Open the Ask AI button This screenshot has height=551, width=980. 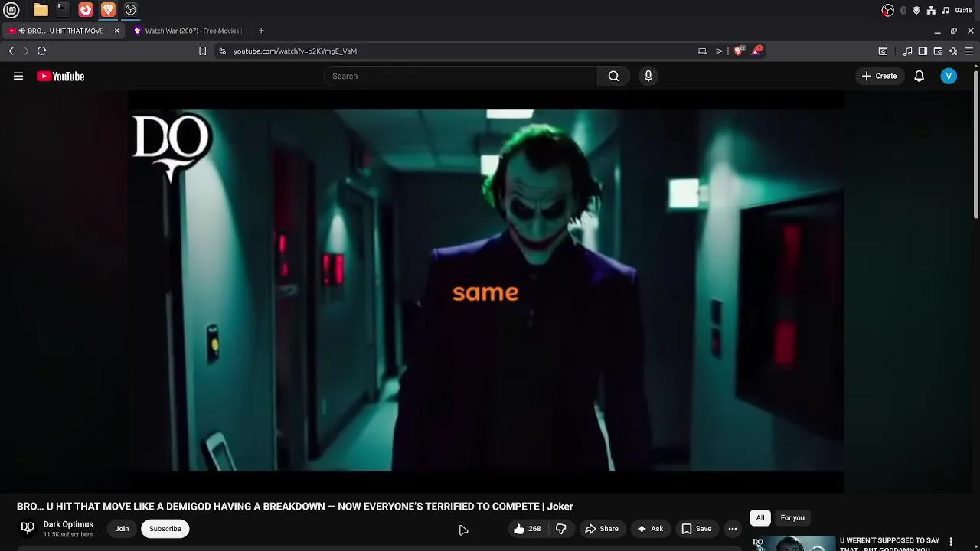click(650, 529)
